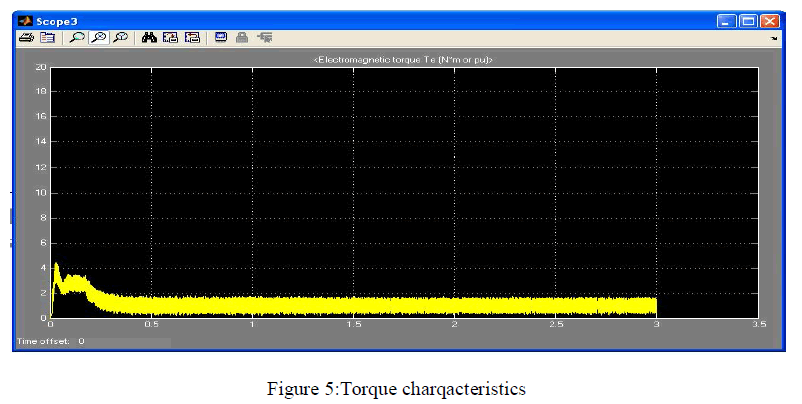Select the Zoom Y-axis tool
802x404 pixels.
[120, 38]
